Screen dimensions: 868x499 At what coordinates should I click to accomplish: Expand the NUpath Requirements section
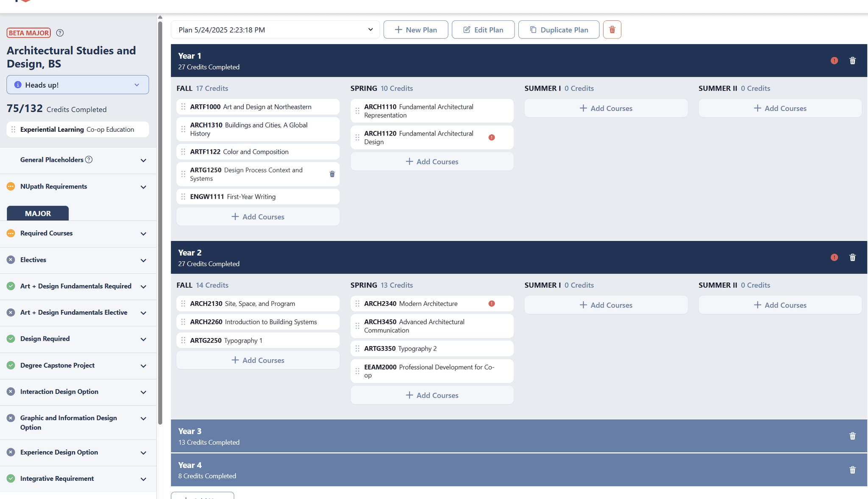pyautogui.click(x=143, y=187)
